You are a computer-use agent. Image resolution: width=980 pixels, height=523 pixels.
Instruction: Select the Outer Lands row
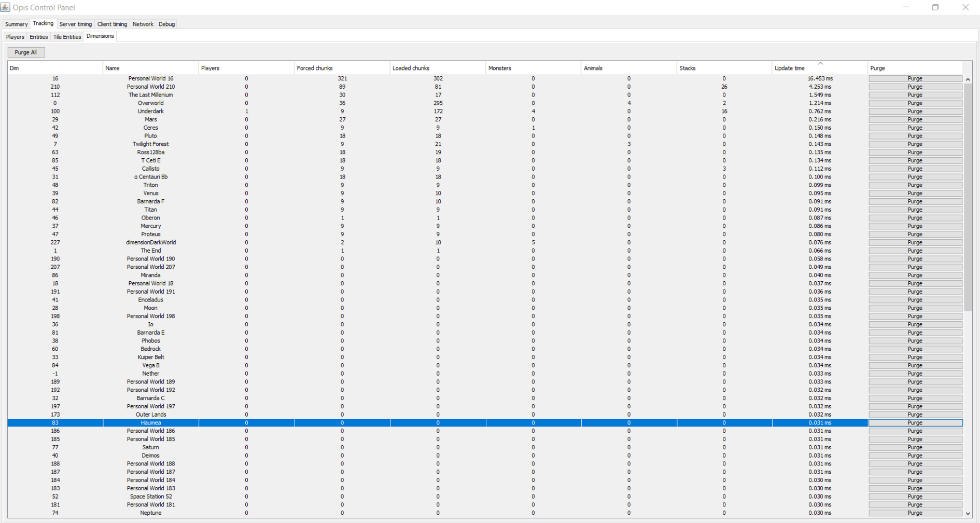[438, 415]
